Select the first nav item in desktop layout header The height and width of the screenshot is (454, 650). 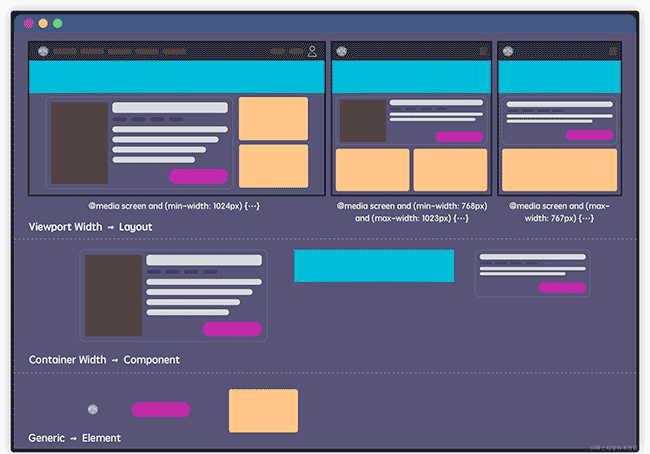(x=65, y=51)
